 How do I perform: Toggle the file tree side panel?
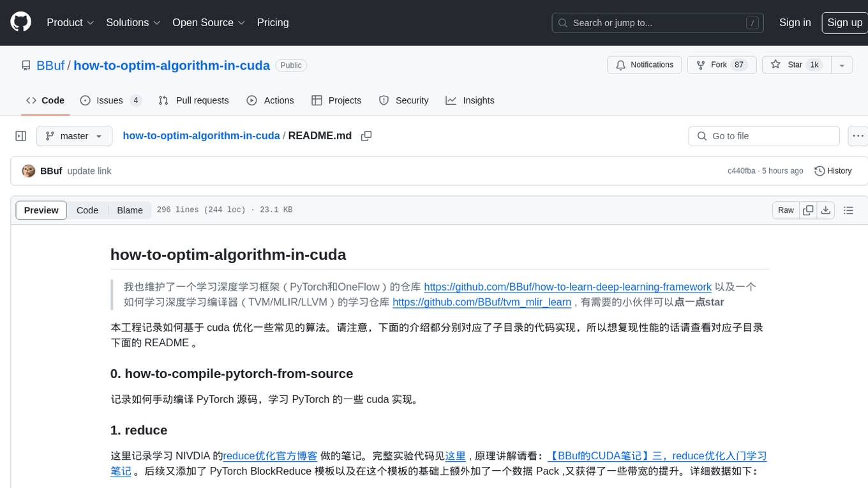point(21,136)
